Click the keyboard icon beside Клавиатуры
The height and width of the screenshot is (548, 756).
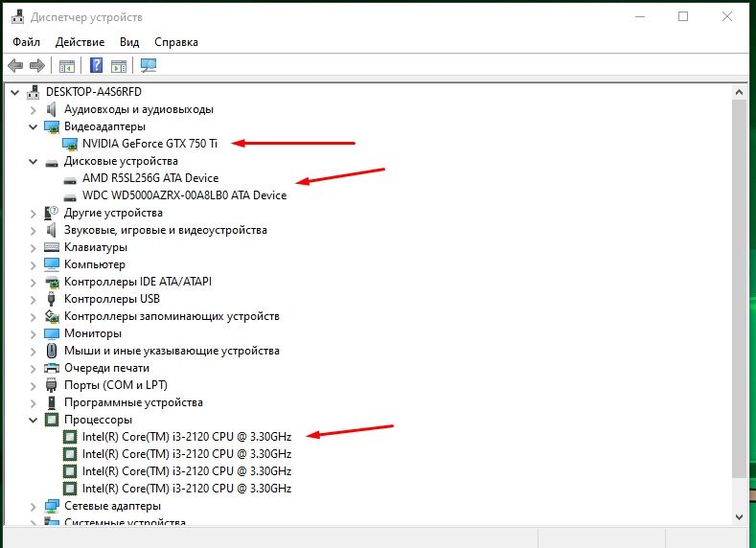(x=52, y=247)
